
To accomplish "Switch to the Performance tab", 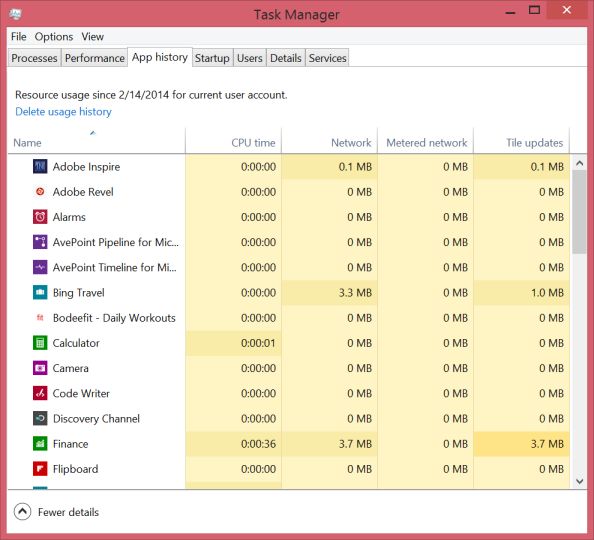I will [94, 58].
